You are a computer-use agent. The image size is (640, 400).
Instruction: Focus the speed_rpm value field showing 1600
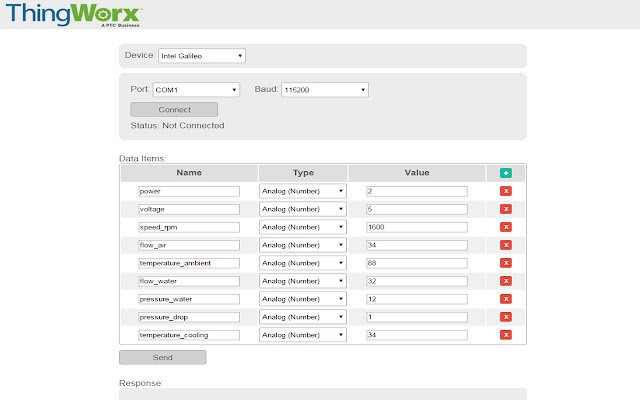coord(417,227)
